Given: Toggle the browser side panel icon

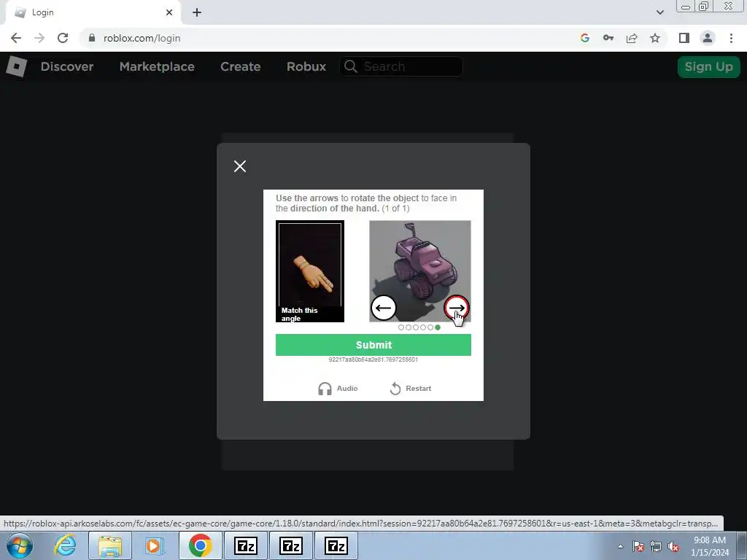Looking at the screenshot, I should point(684,38).
